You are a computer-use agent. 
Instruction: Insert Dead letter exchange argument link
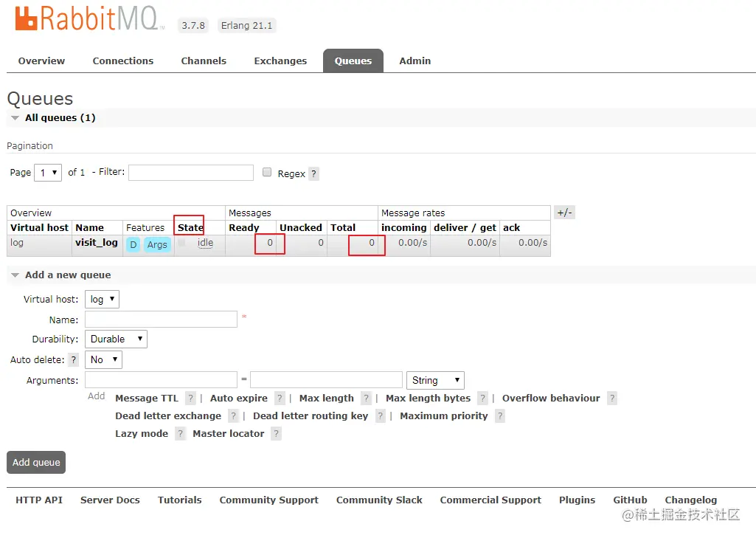click(x=168, y=416)
